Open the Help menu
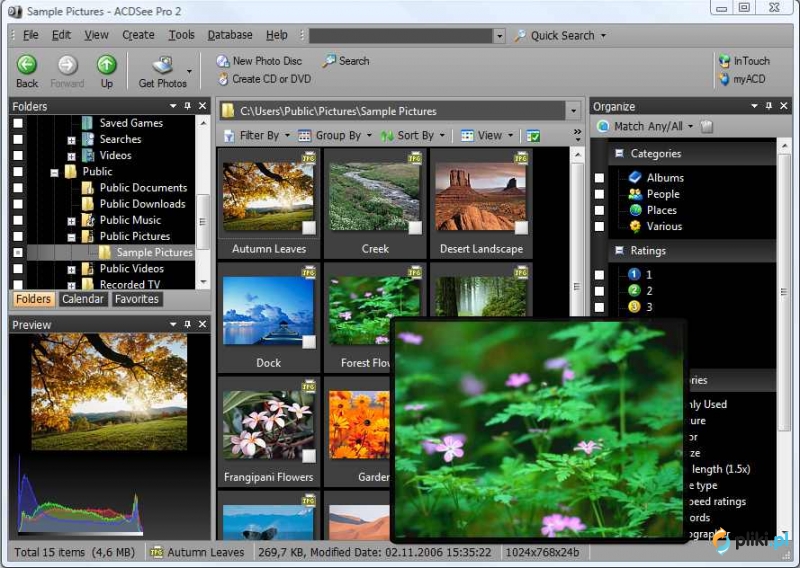The image size is (800, 568). (x=277, y=35)
